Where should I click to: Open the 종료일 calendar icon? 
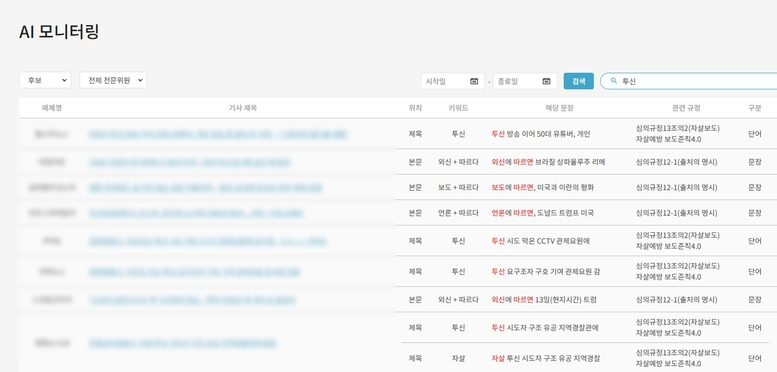pos(546,81)
